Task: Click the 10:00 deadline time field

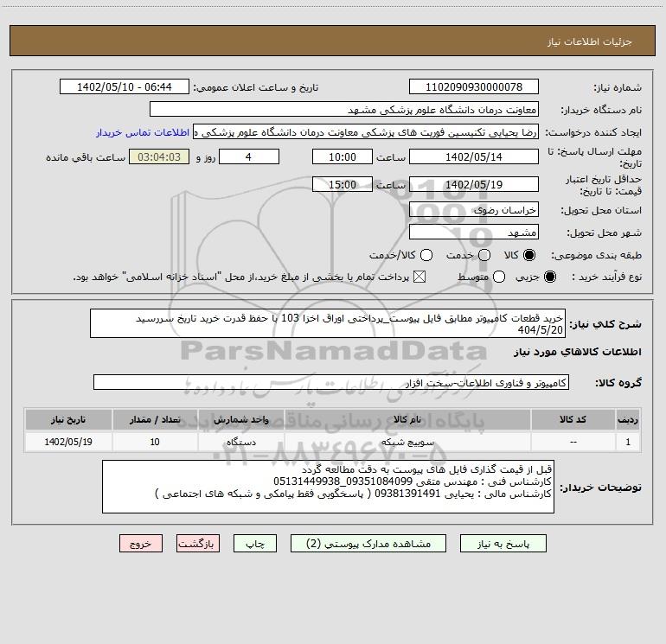Action: [x=343, y=156]
